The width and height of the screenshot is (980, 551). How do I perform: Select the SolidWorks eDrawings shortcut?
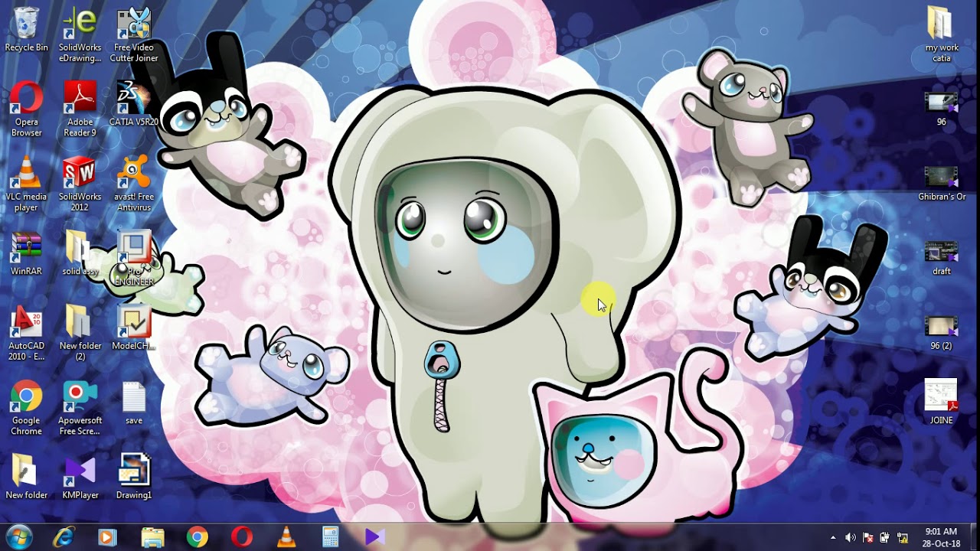(80, 36)
